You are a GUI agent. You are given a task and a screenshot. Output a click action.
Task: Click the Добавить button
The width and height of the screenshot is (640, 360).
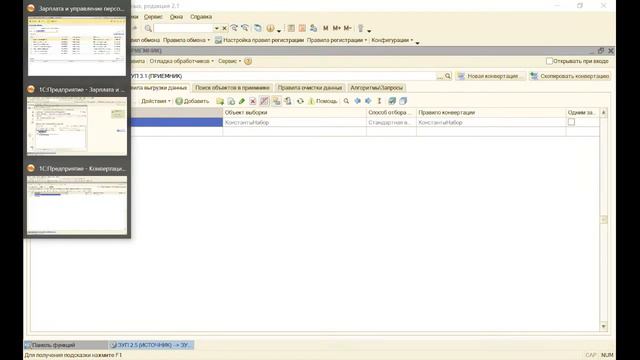point(192,101)
